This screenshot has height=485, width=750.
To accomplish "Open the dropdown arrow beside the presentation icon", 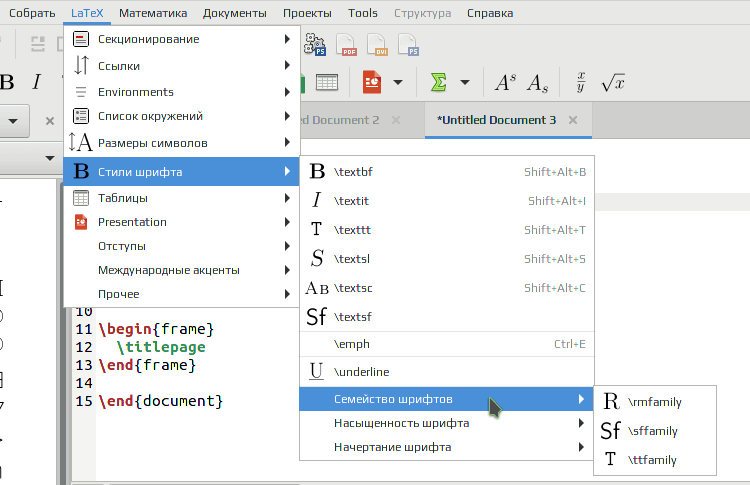I will click(x=398, y=82).
